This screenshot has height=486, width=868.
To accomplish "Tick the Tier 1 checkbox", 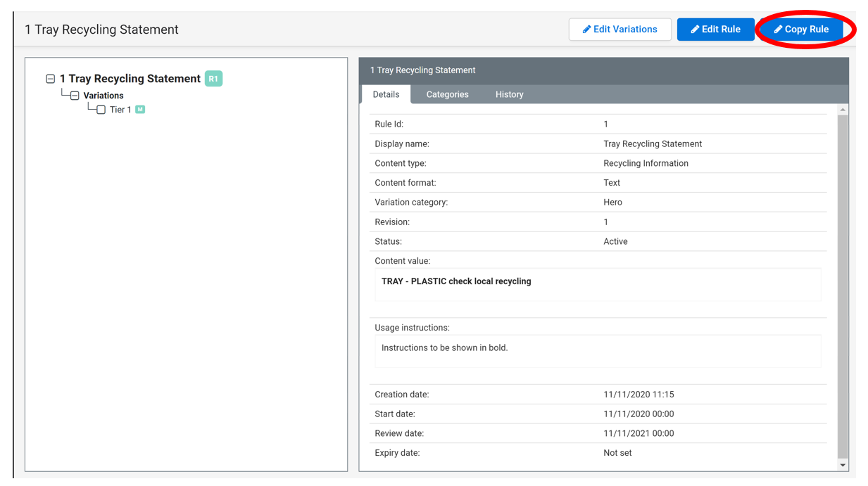I will [101, 110].
